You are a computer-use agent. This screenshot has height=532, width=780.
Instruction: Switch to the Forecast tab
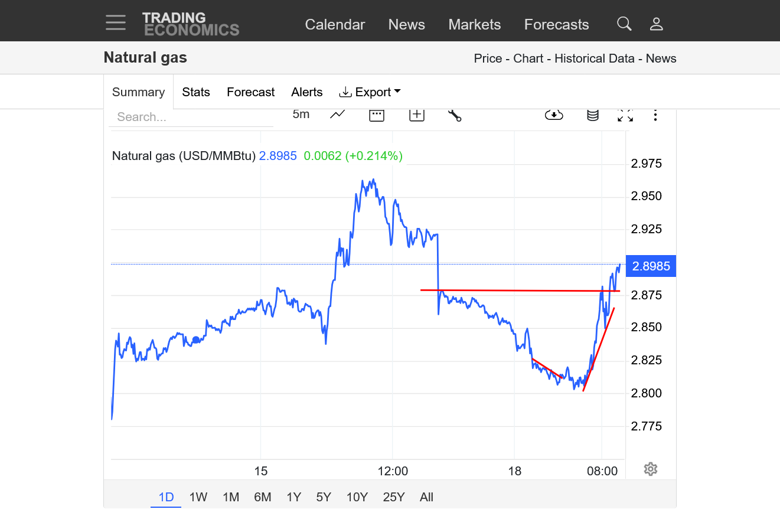pyautogui.click(x=250, y=92)
